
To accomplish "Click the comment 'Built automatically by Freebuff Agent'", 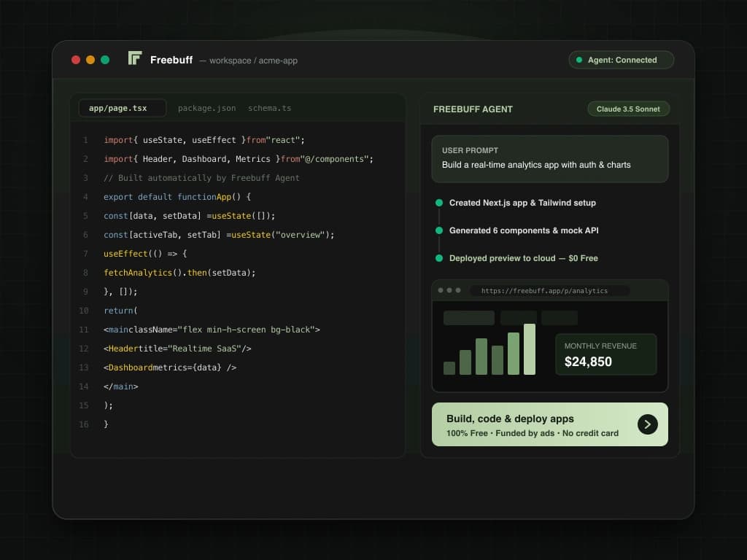I will coord(201,178).
